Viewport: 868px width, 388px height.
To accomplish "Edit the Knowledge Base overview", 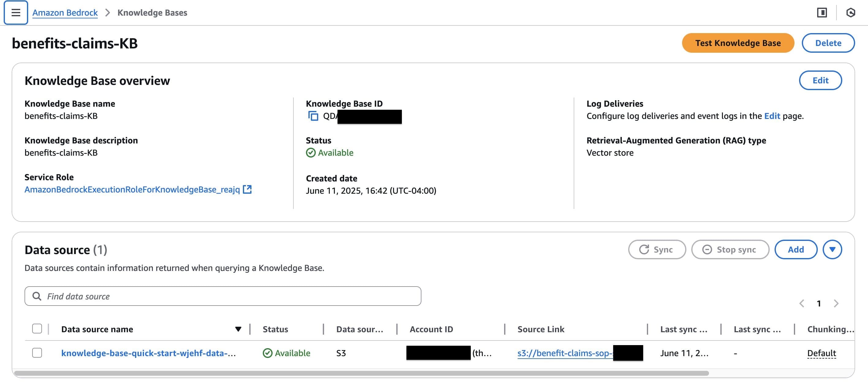I will [x=821, y=80].
